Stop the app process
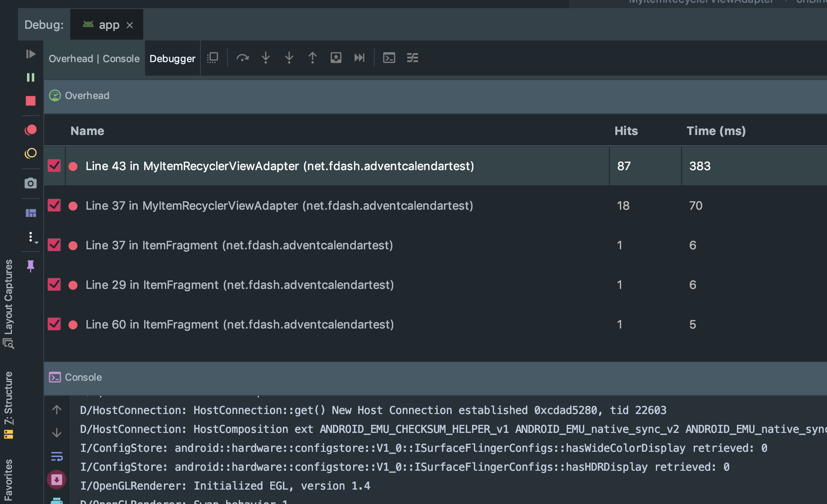The height and width of the screenshot is (504, 827). pos(31,101)
